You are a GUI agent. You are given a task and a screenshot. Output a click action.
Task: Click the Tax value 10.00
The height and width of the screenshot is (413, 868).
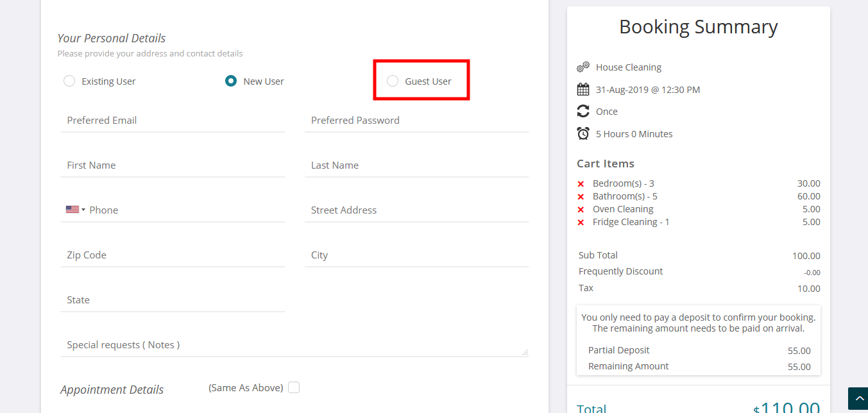coord(809,289)
